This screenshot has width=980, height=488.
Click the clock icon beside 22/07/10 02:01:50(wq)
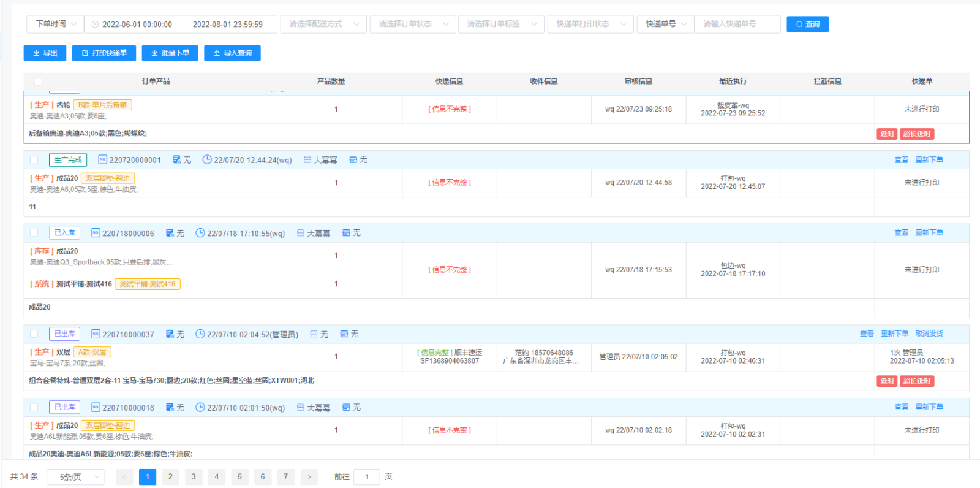200,407
